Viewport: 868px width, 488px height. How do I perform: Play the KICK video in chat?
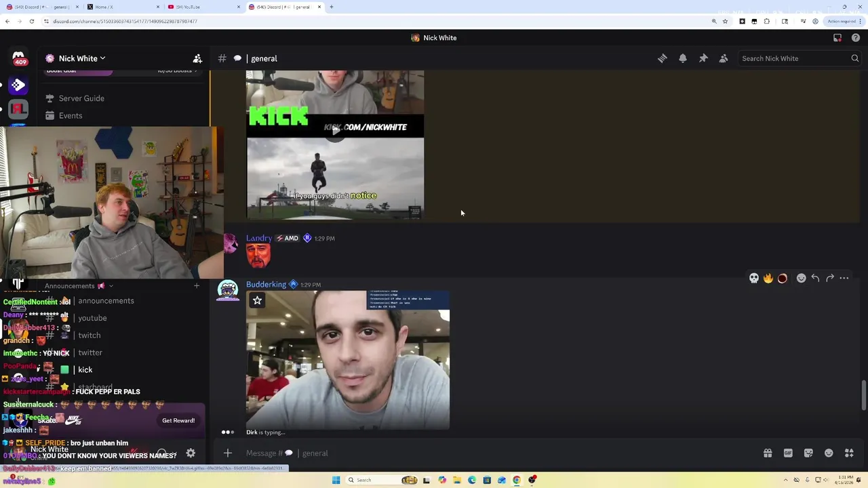click(335, 130)
